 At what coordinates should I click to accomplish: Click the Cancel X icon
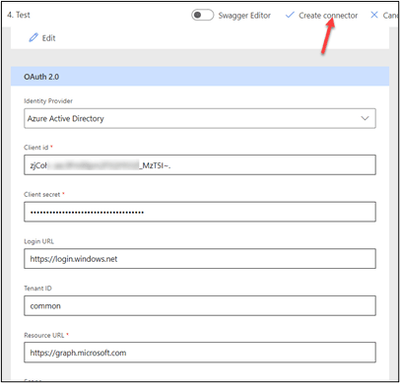pos(374,15)
